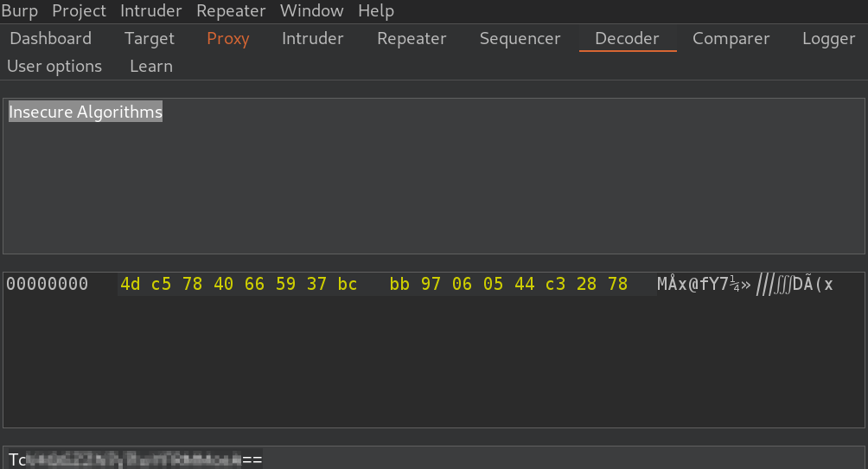
Task: Select hex byte c5
Action: click(x=161, y=284)
